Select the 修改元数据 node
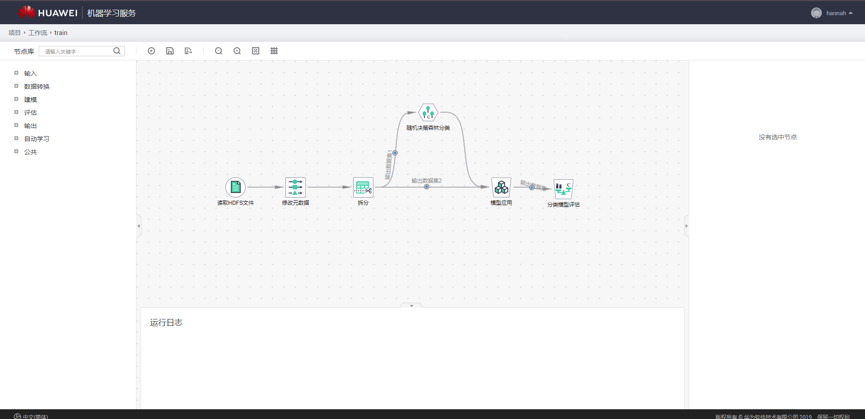The image size is (865, 419). coord(295,187)
